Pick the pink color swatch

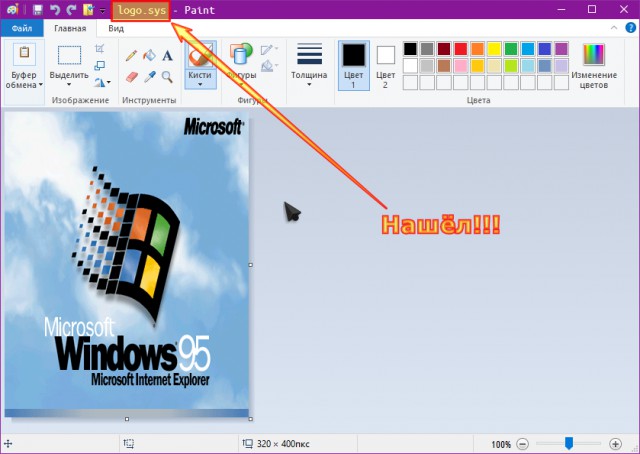(x=461, y=66)
